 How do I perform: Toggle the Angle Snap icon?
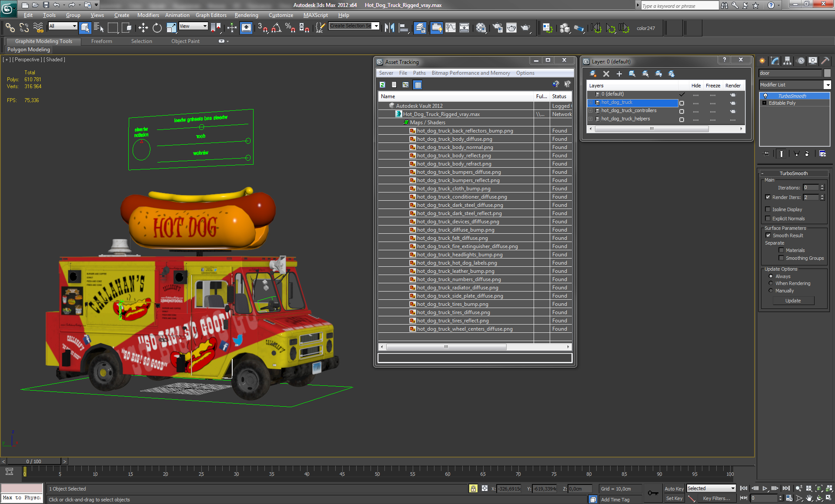click(276, 28)
